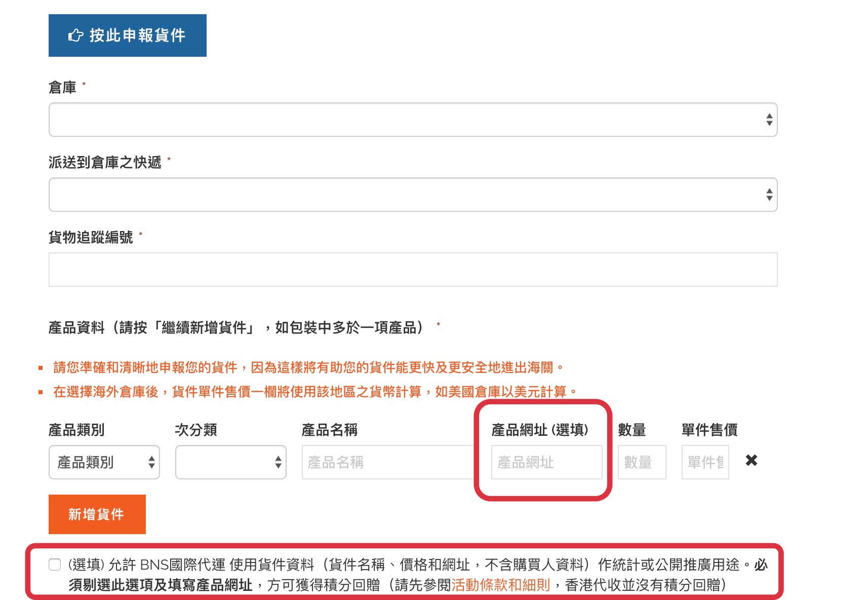Expand the 次分類 sub-category dropdown
The image size is (868, 600).
(x=230, y=462)
